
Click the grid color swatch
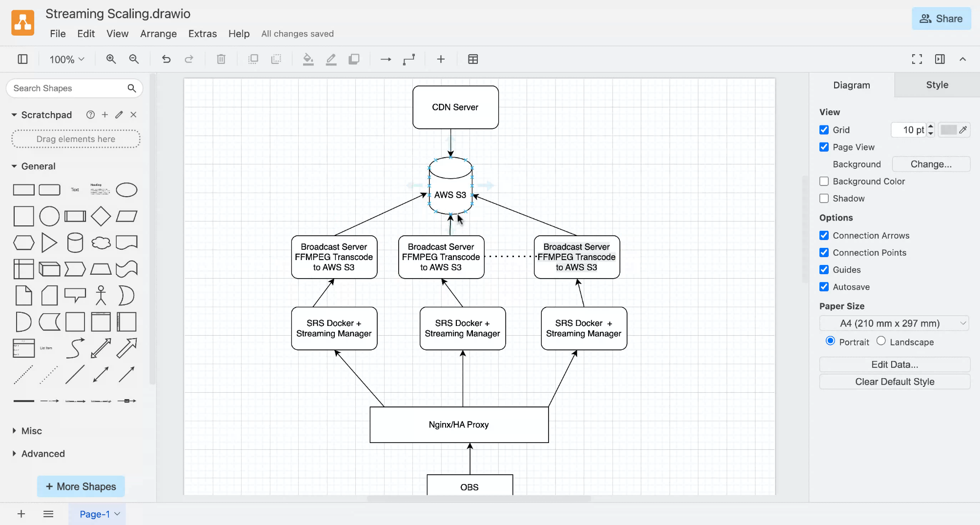coord(948,130)
